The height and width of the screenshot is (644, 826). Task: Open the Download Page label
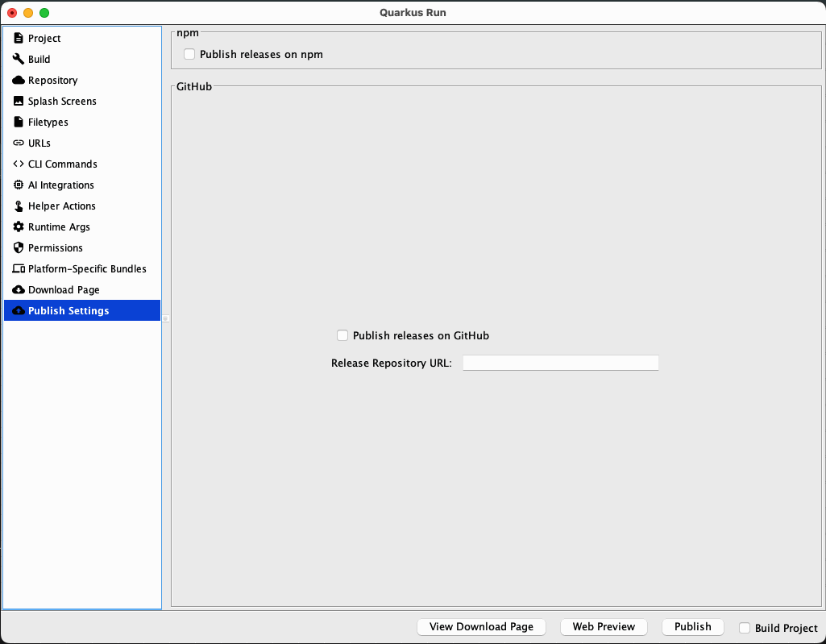64,290
